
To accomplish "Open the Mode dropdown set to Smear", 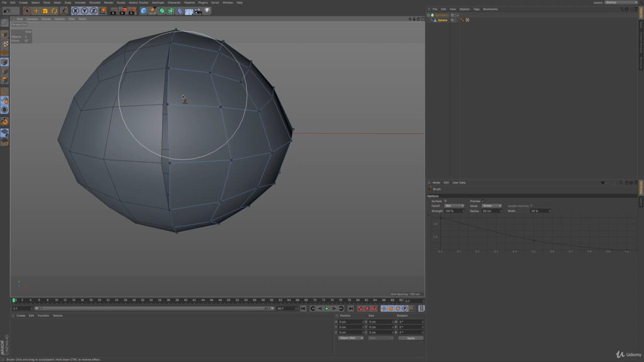I will tap(492, 206).
